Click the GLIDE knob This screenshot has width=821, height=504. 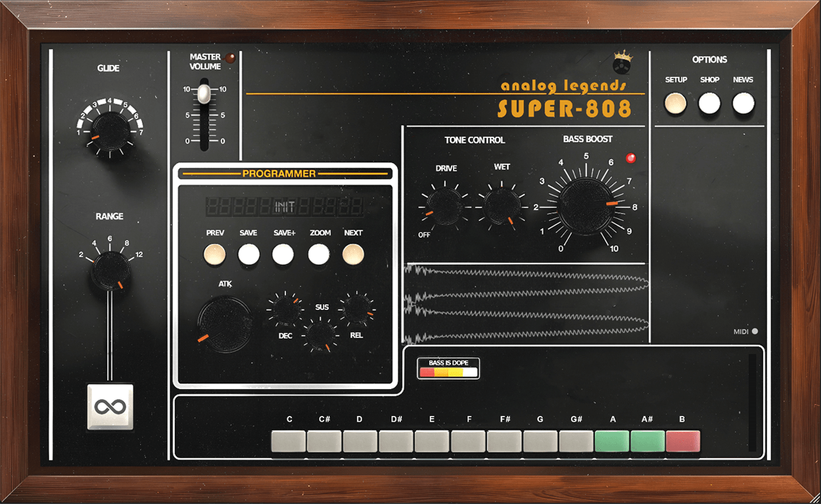pos(110,131)
